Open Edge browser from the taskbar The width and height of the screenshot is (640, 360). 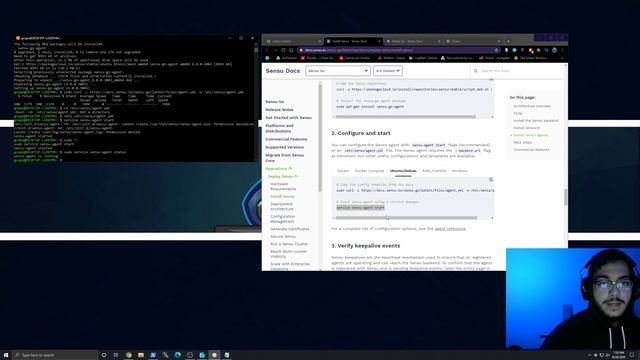tap(178, 355)
